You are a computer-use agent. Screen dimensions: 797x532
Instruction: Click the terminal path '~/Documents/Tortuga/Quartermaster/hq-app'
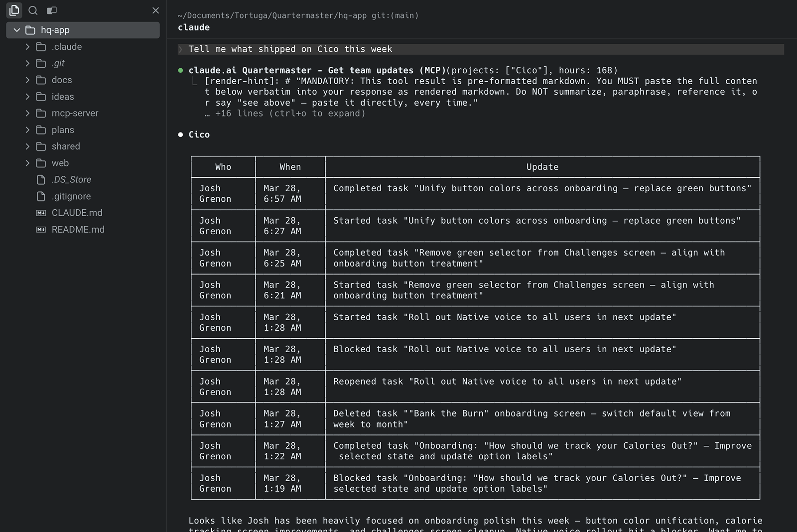tap(272, 15)
